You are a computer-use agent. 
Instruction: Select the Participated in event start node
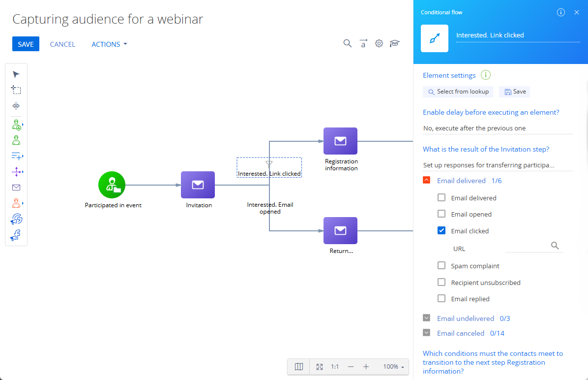coord(112,185)
